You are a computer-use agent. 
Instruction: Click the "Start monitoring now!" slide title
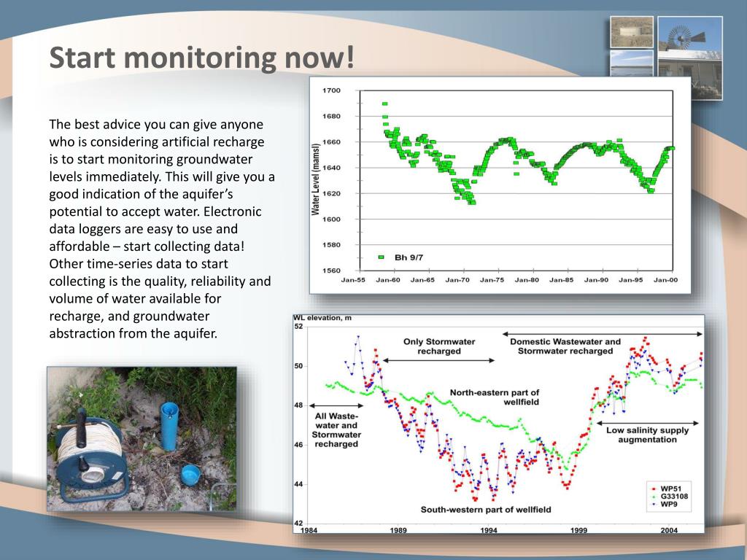click(201, 58)
